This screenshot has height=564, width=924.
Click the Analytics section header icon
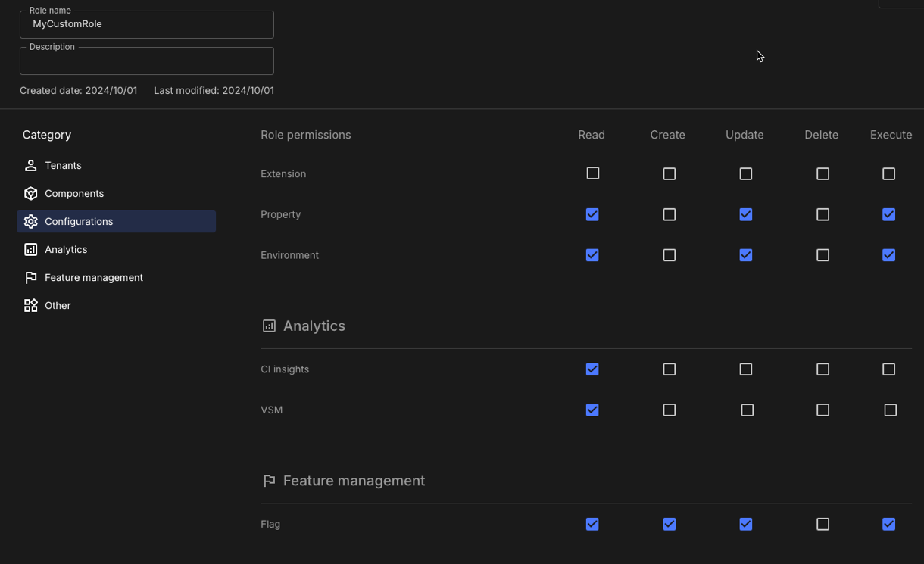[269, 326]
